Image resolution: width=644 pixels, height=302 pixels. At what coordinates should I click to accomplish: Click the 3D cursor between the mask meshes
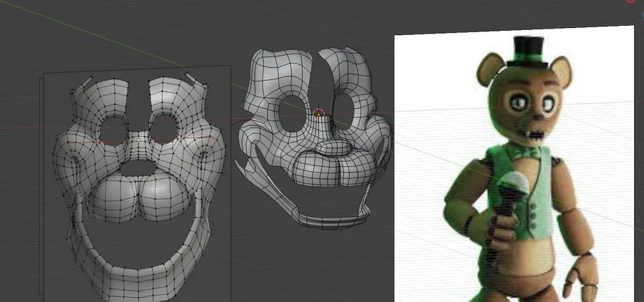(318, 113)
